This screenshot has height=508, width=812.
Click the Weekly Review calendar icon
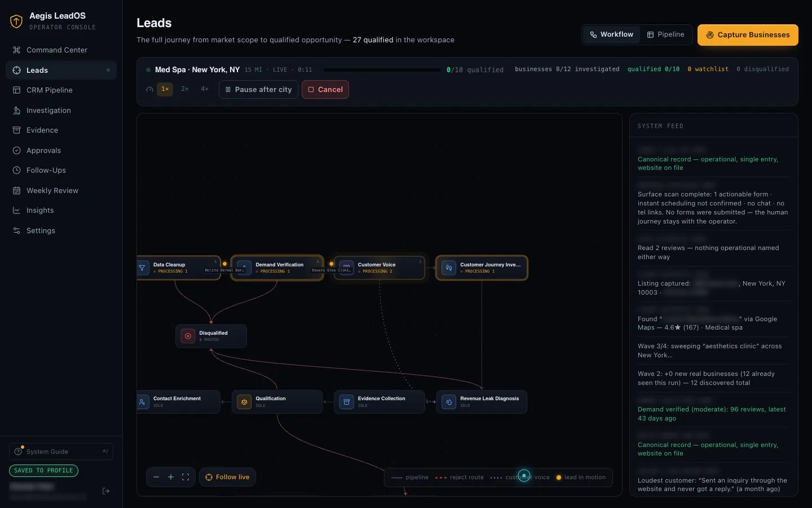click(x=16, y=191)
